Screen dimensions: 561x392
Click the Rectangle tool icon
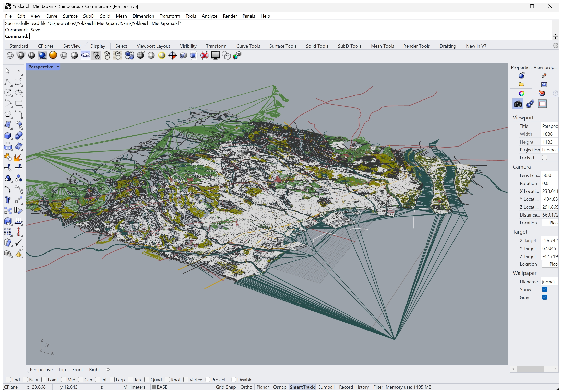click(x=19, y=104)
